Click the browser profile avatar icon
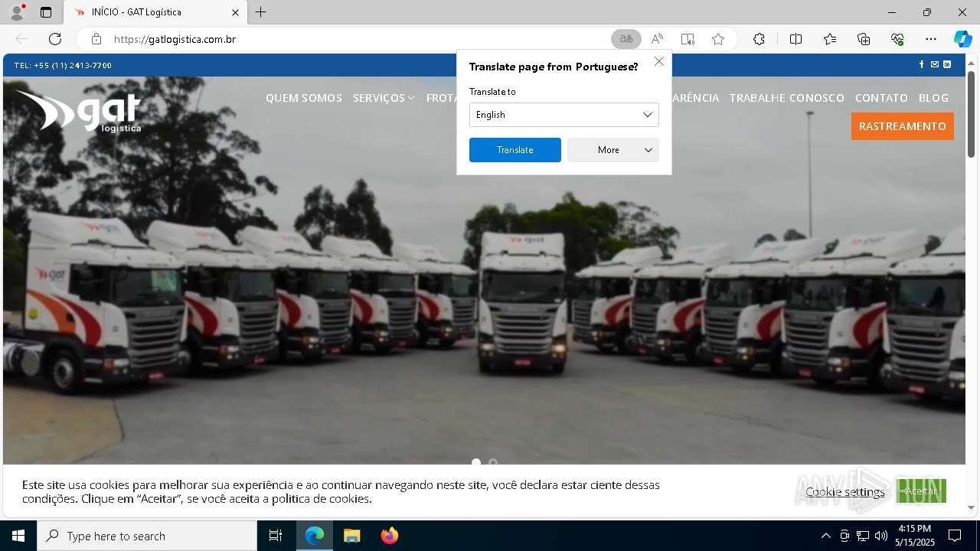The height and width of the screenshot is (551, 980). [x=17, y=12]
